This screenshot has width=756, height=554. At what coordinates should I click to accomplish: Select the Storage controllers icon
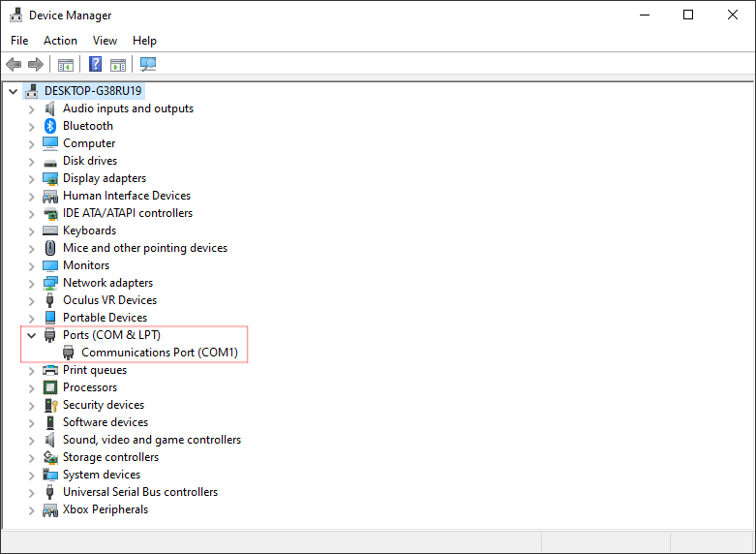tap(50, 457)
